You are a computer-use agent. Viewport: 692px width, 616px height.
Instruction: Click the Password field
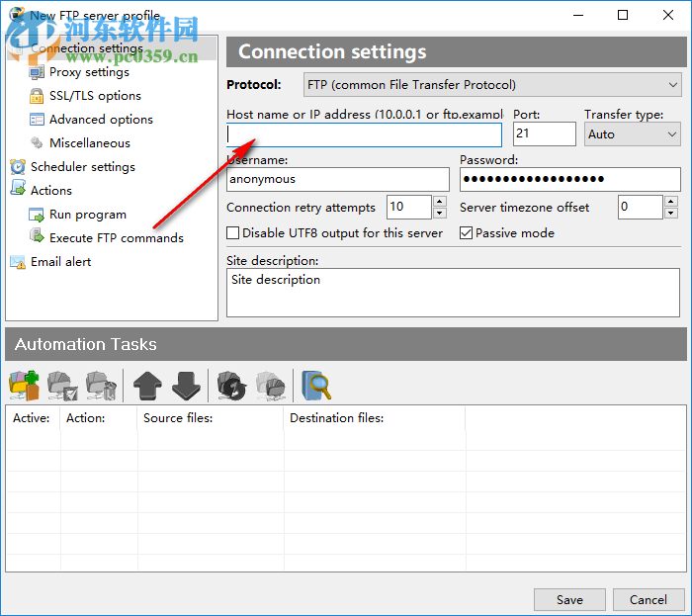(x=569, y=179)
